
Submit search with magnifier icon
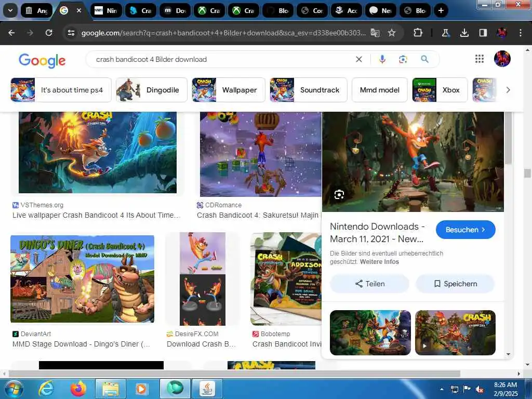[424, 59]
